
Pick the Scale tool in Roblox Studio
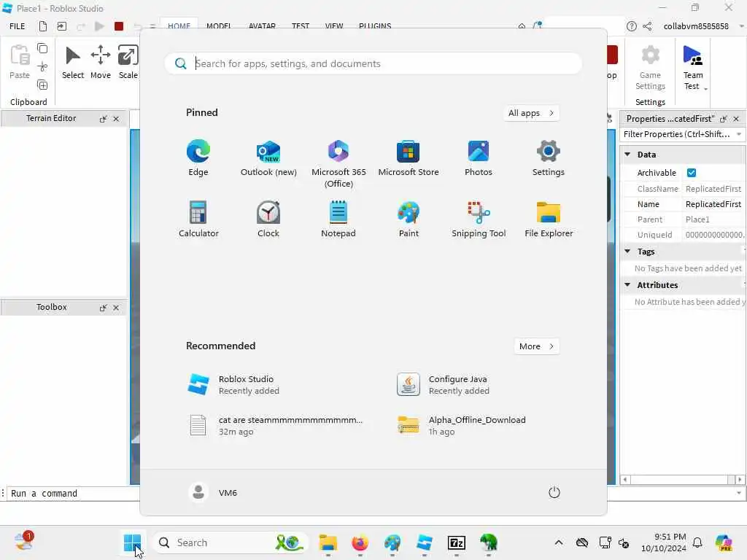pos(128,62)
